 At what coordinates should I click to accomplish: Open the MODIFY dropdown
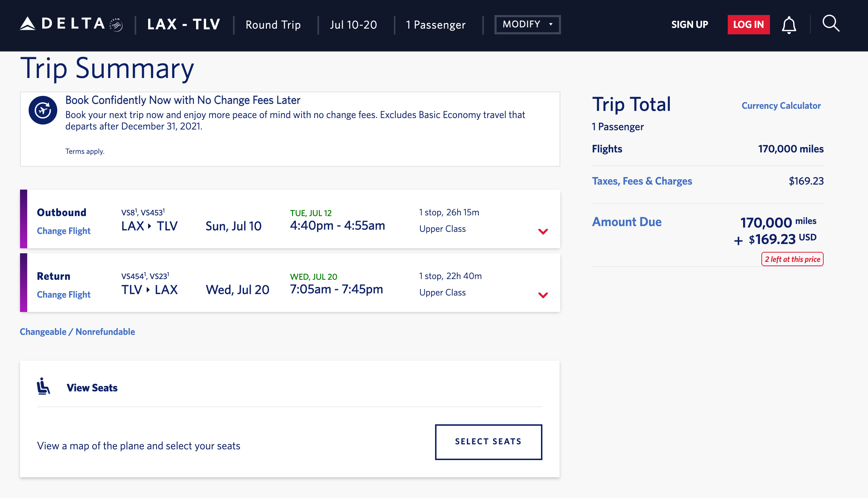(527, 24)
